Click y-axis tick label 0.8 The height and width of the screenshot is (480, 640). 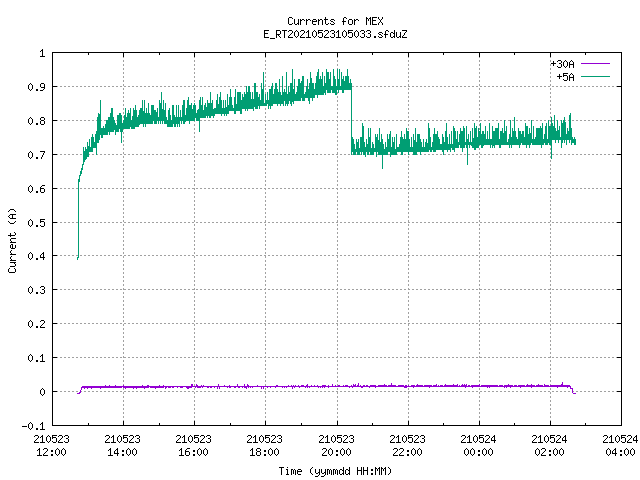[x=36, y=121]
